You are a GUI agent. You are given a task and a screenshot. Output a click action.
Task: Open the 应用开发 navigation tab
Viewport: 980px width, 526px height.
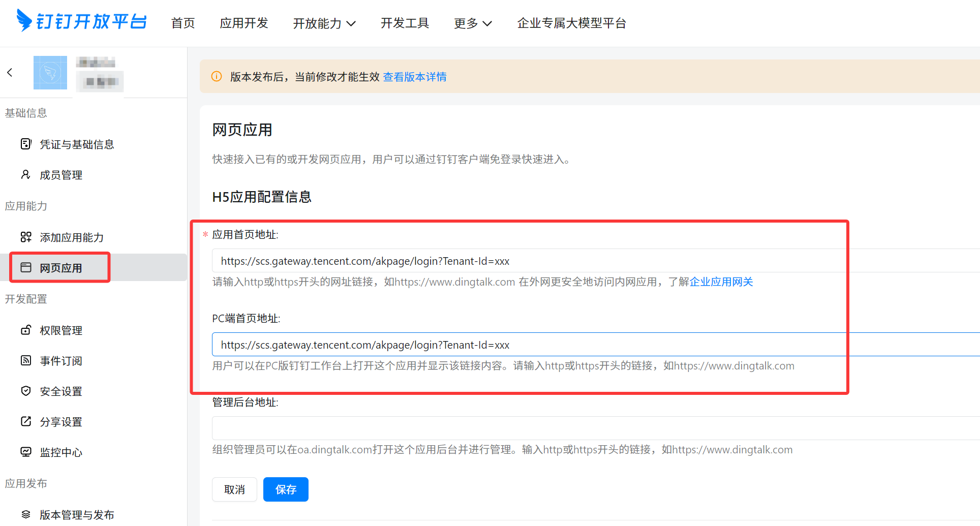click(244, 23)
